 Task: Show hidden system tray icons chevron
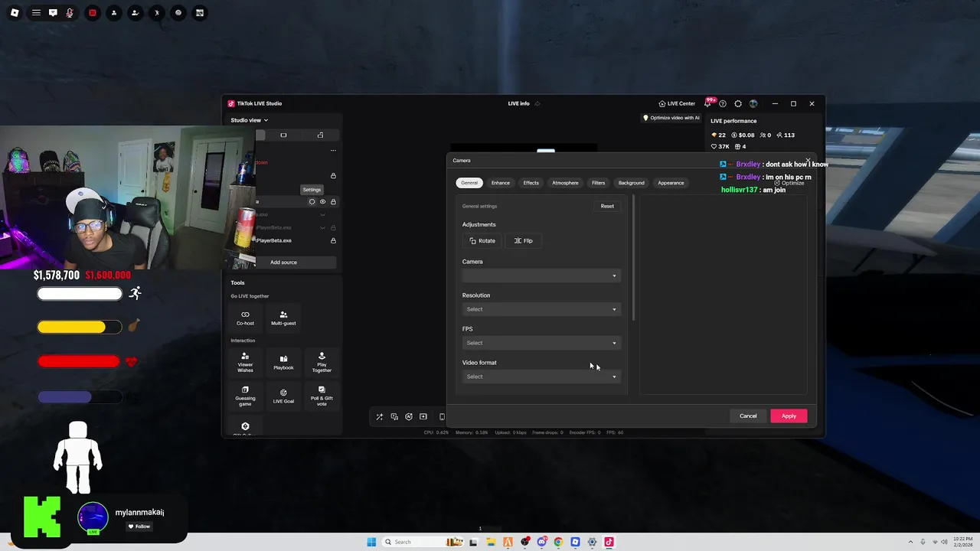(x=910, y=542)
